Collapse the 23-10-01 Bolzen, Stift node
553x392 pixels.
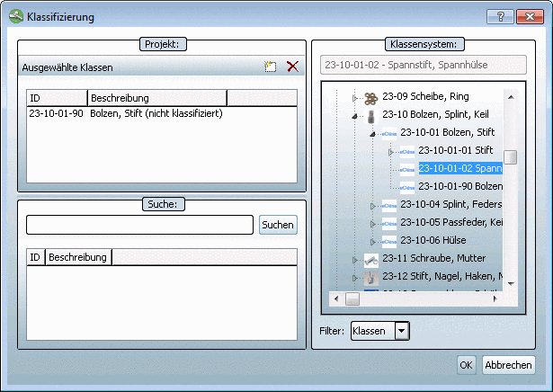point(373,134)
